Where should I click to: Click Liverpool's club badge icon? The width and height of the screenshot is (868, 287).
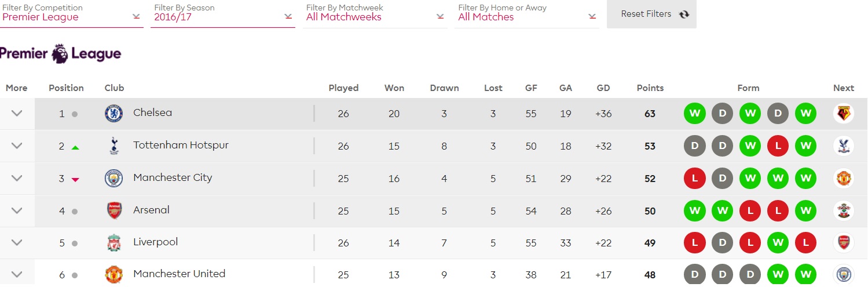point(114,242)
